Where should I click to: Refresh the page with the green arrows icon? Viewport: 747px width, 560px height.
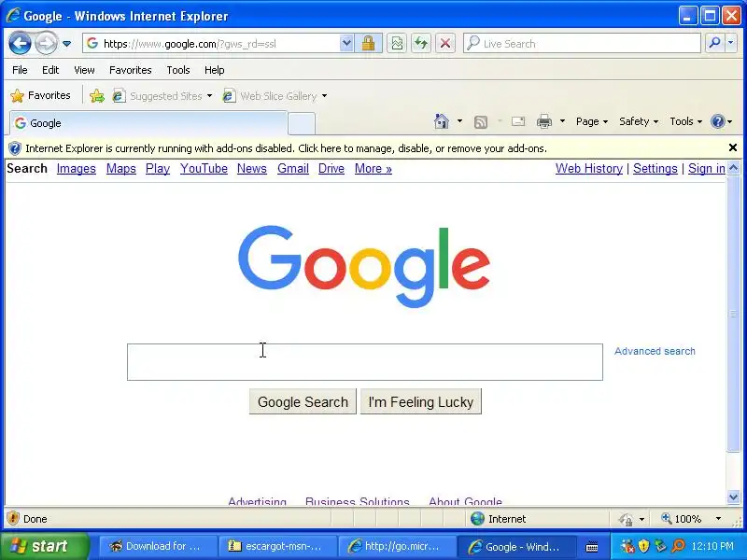tap(421, 44)
